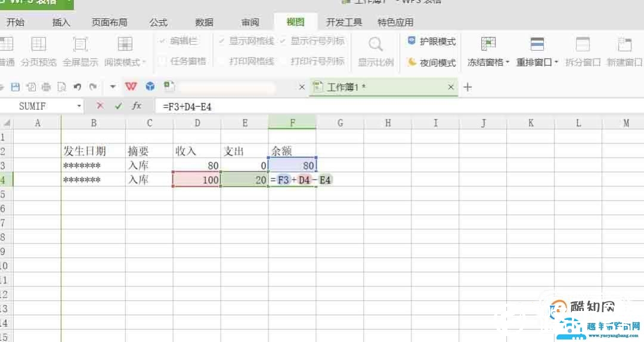The image size is (644, 342).
Task: Open the Formulas (公式) ribbon tab
Action: pos(158,22)
